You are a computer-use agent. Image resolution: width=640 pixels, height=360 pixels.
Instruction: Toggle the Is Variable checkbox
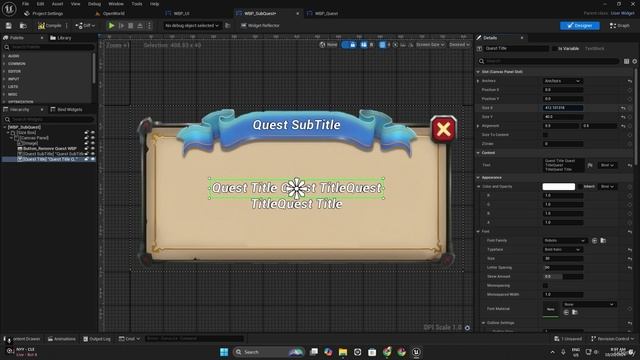tap(555, 49)
